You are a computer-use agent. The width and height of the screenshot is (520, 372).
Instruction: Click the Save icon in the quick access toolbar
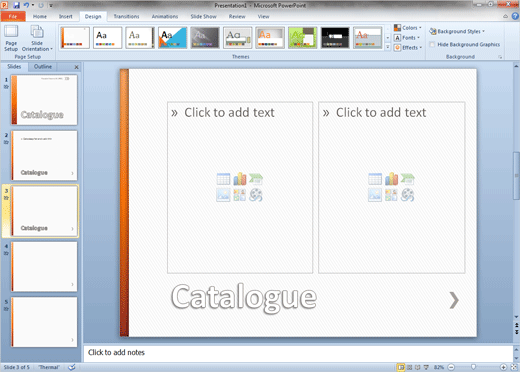[16, 5]
